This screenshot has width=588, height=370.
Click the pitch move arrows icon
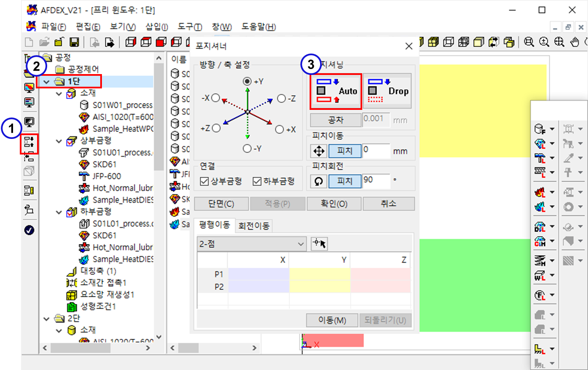coord(319,151)
